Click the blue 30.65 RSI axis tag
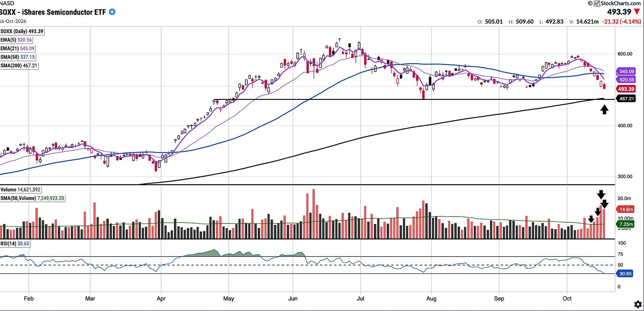 pos(625,274)
